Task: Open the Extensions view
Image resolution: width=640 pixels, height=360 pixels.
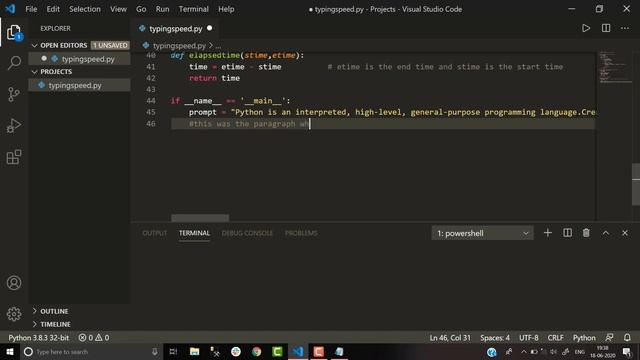Action: (14, 157)
